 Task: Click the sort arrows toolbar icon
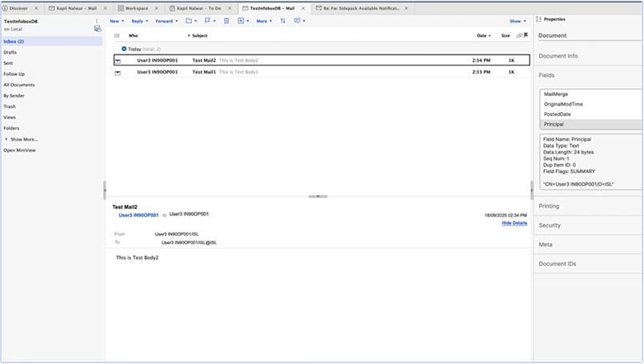pos(282,21)
